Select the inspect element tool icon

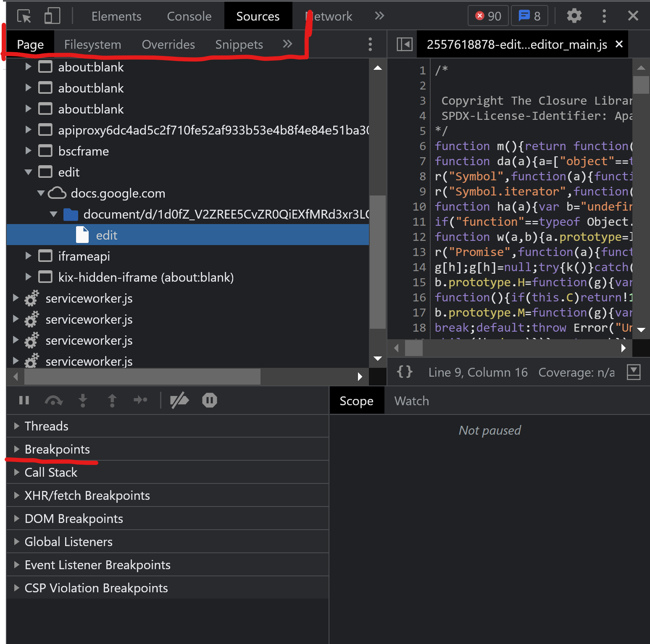24,16
